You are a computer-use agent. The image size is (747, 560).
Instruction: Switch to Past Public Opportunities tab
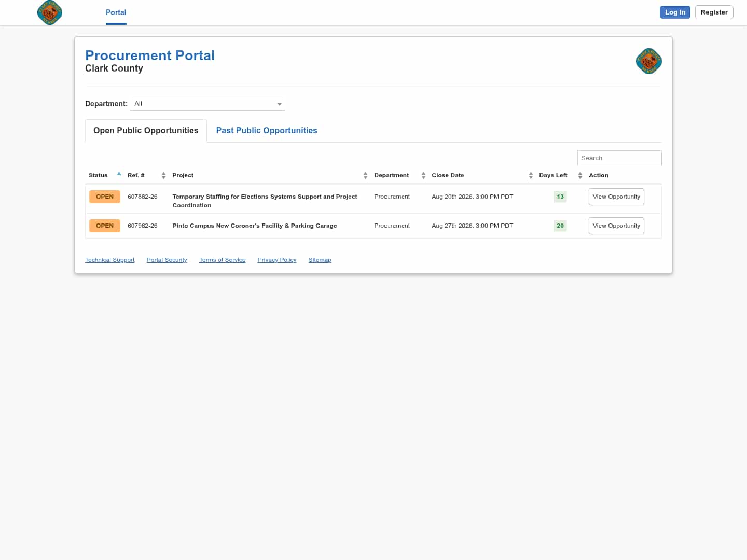267,131
